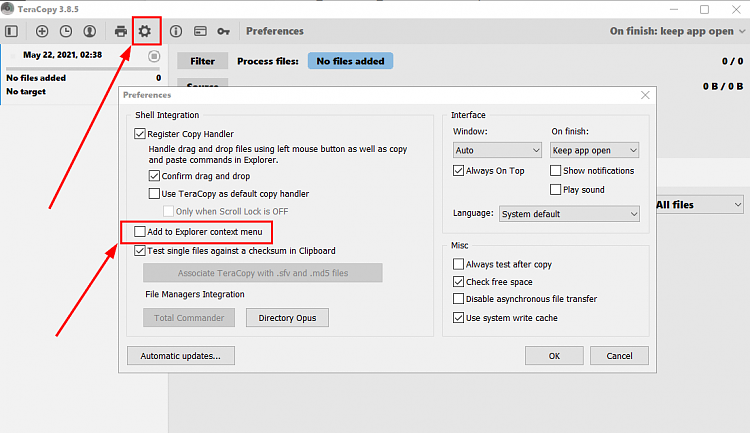Image resolution: width=750 pixels, height=433 pixels.
Task: Click the user profile icon in toolbar
Action: coord(89,31)
